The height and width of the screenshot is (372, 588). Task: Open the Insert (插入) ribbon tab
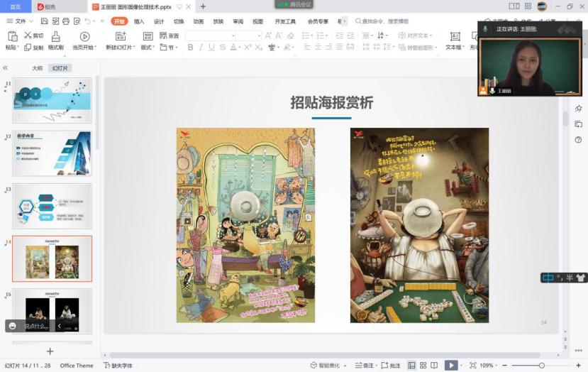(x=139, y=21)
